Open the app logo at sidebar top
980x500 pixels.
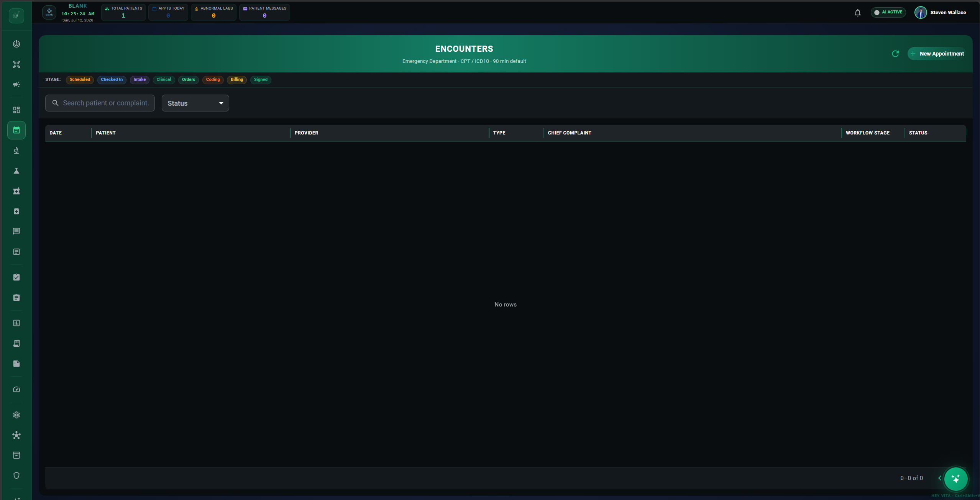tap(16, 15)
